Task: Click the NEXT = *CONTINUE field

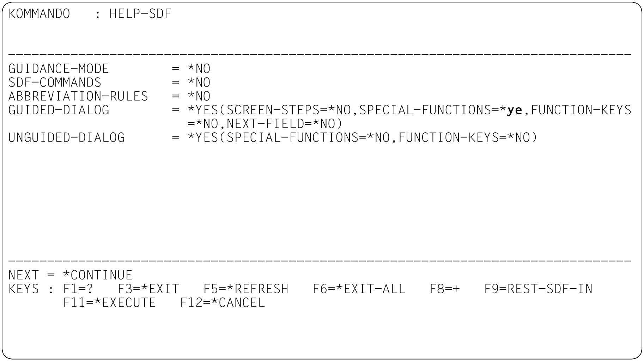Action: (x=71, y=275)
